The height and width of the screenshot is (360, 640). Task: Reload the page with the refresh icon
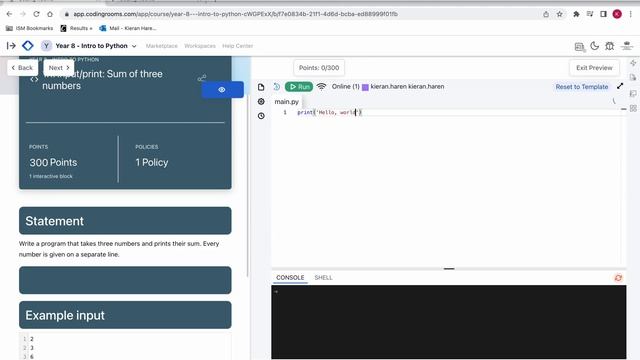pyautogui.click(x=36, y=14)
